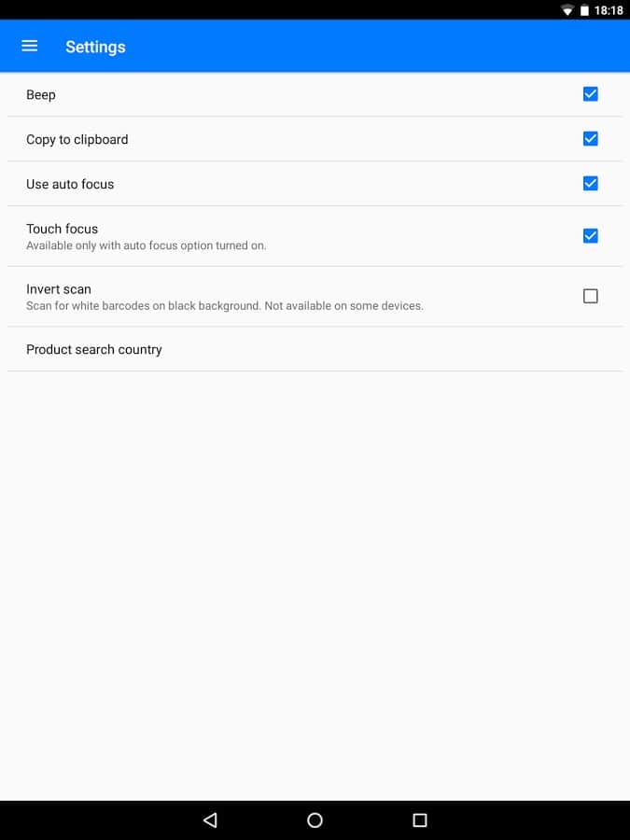Open recent apps with square button
The height and width of the screenshot is (840, 630).
[420, 819]
